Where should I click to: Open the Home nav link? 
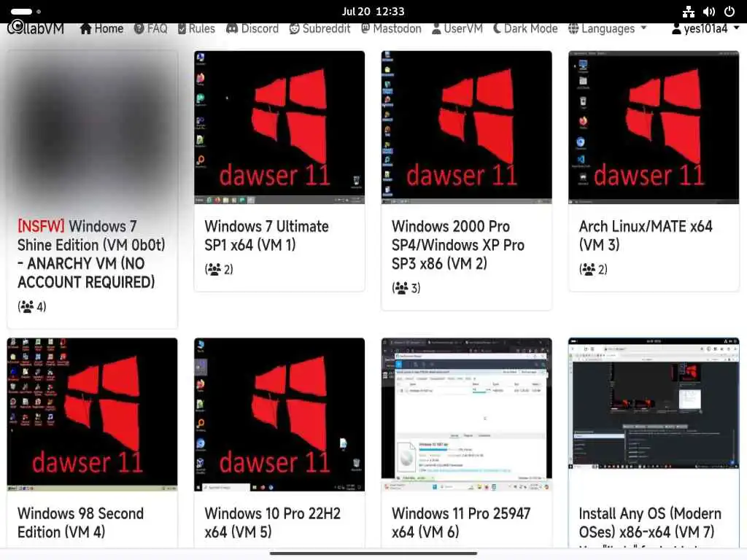101,28
